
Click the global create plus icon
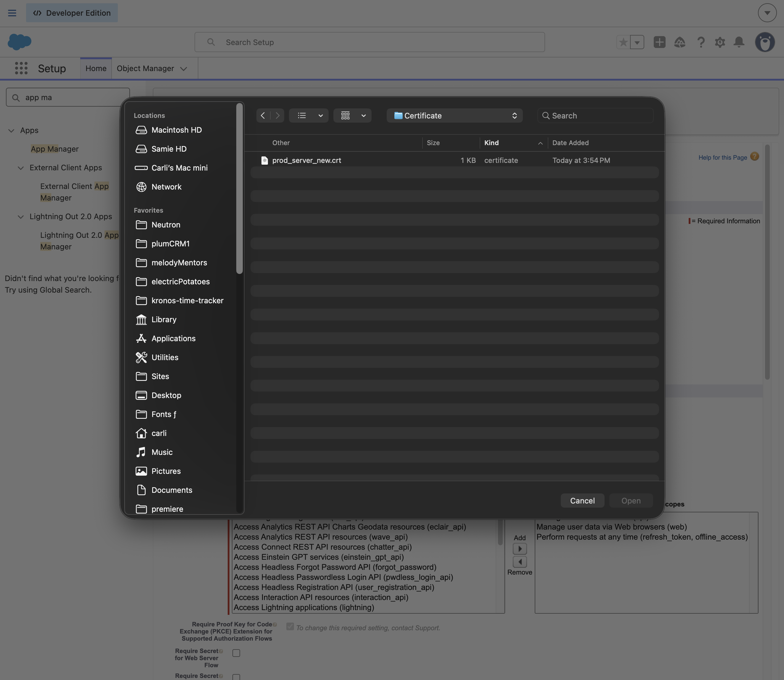pyautogui.click(x=660, y=42)
